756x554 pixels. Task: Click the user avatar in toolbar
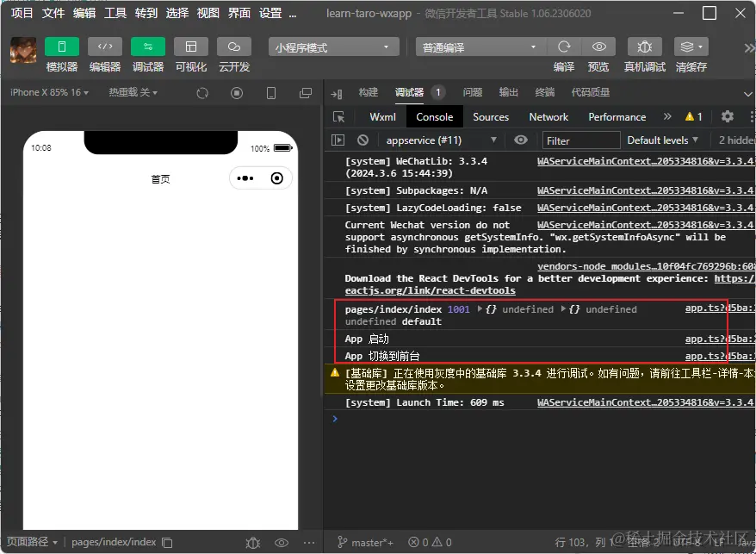coord(23,50)
